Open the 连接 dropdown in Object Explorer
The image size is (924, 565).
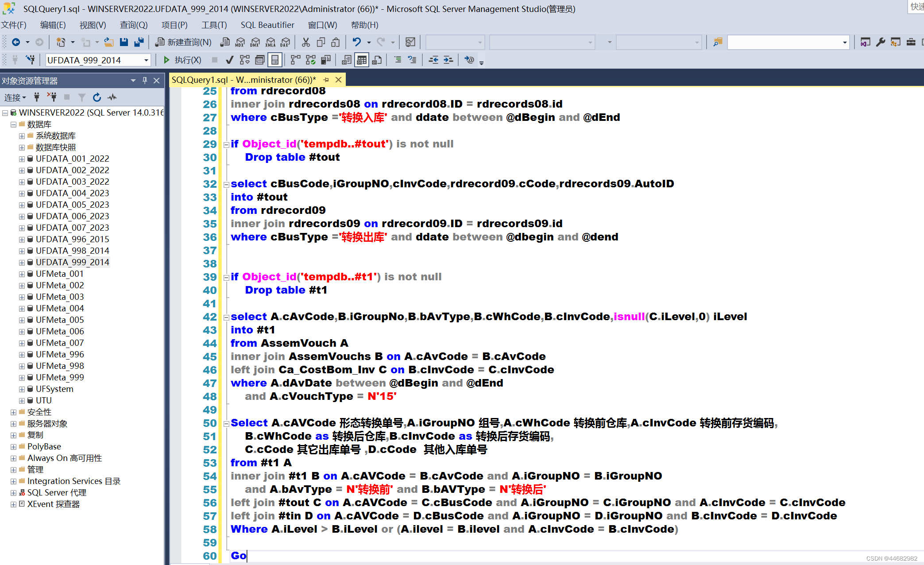click(x=15, y=97)
